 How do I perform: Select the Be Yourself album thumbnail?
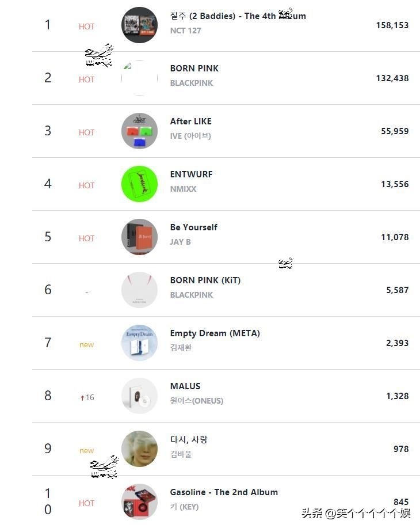(x=139, y=237)
